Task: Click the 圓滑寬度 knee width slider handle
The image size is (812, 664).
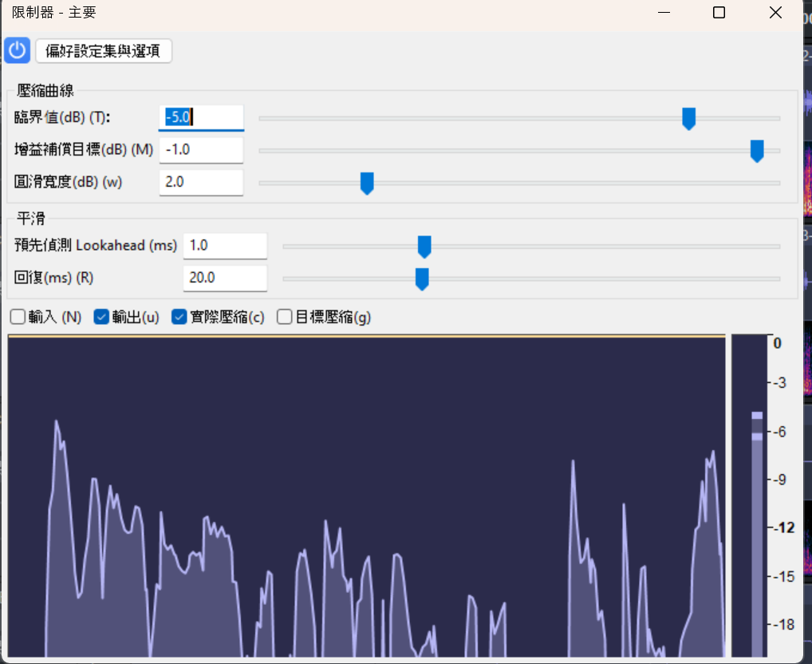Action: click(x=367, y=184)
